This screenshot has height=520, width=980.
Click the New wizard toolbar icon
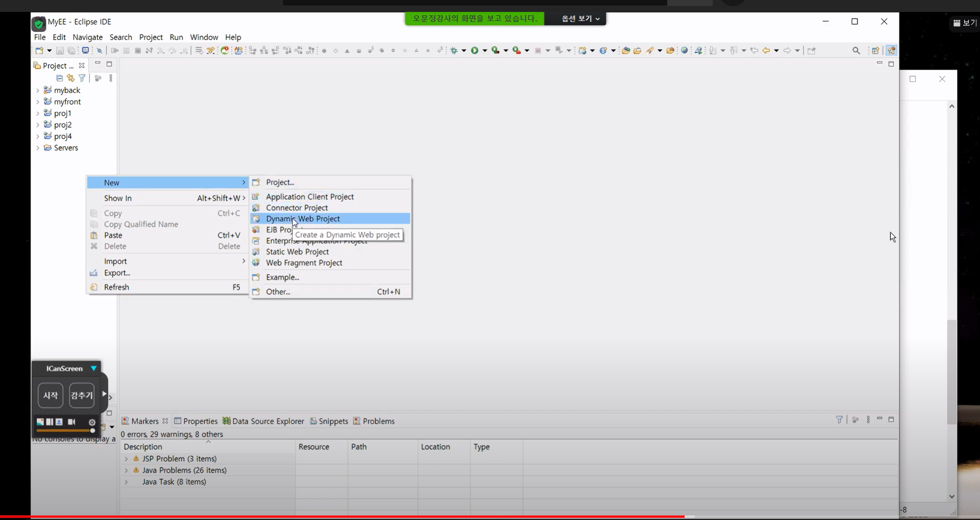(39, 51)
